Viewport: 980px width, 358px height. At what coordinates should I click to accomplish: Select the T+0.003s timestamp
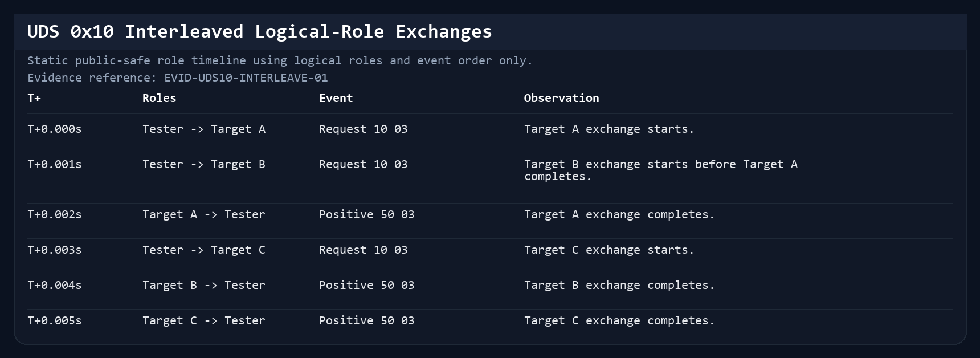coord(55,250)
